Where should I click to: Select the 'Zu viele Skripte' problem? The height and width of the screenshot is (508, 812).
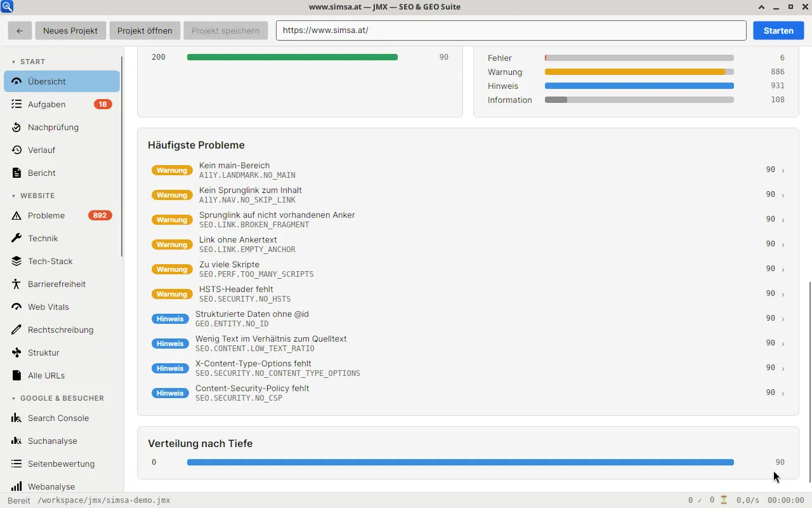click(468, 269)
